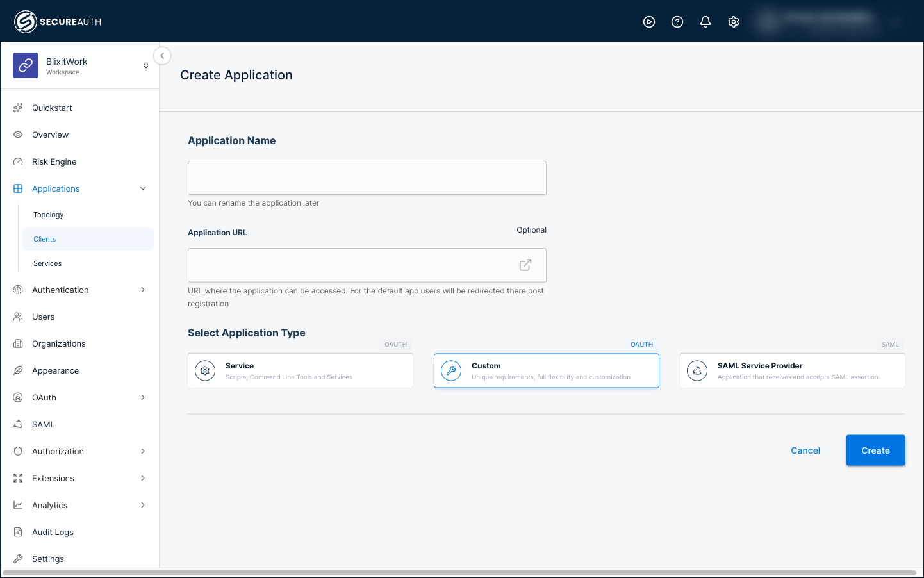Screen dimensions: 924x578
Task: Click the Overview eye icon
Action: pyautogui.click(x=18, y=135)
